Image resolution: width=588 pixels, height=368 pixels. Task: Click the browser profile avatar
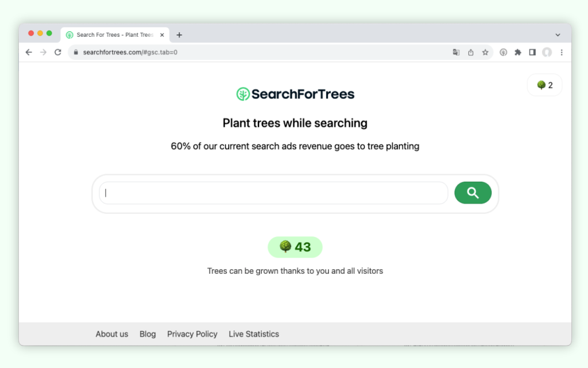click(x=547, y=52)
